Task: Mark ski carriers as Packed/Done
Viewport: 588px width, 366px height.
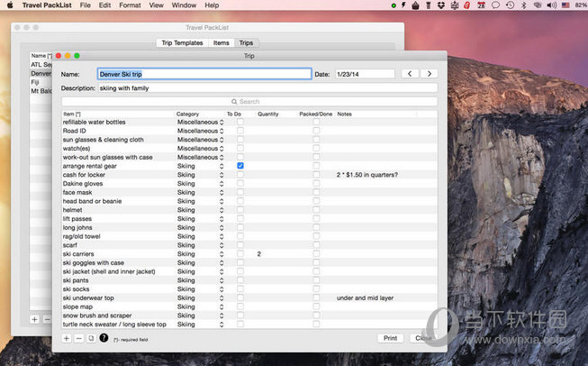Action: tap(316, 253)
